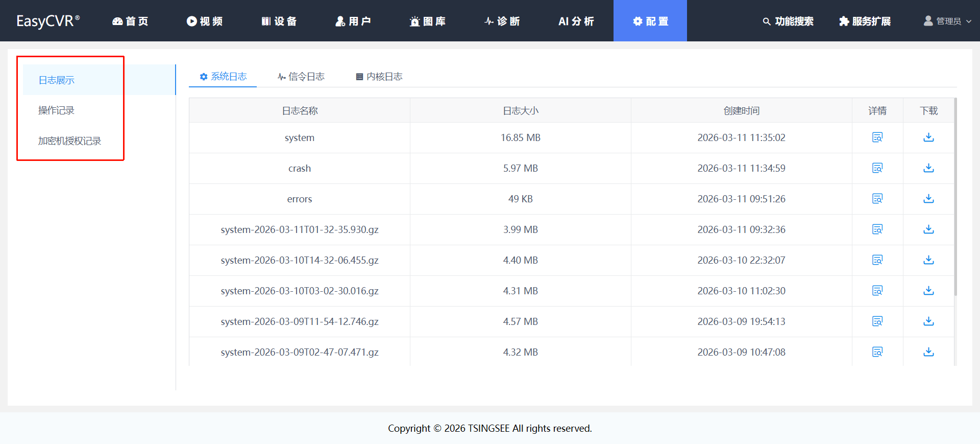Open the 服务扩展 page
The image size is (980, 444).
(x=865, y=21)
